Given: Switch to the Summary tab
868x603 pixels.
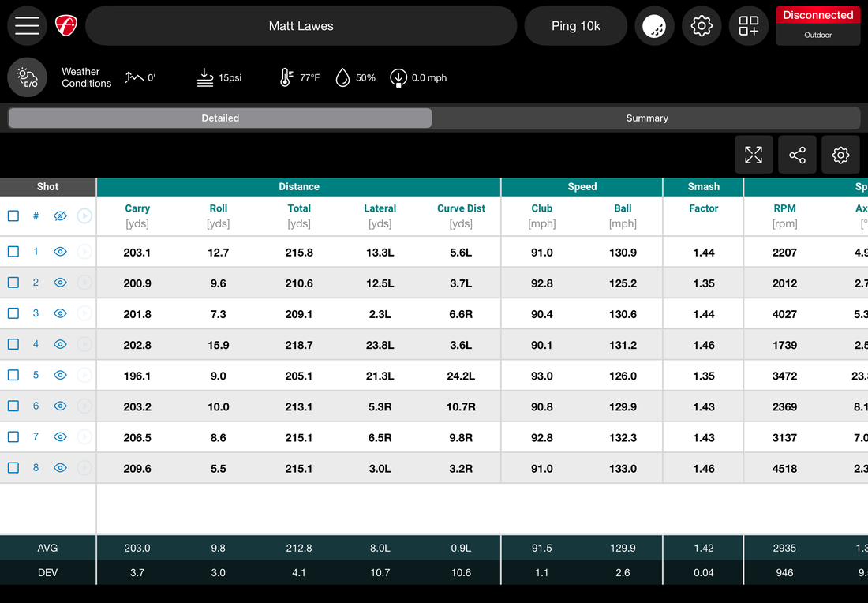Looking at the screenshot, I should pyautogui.click(x=647, y=118).
